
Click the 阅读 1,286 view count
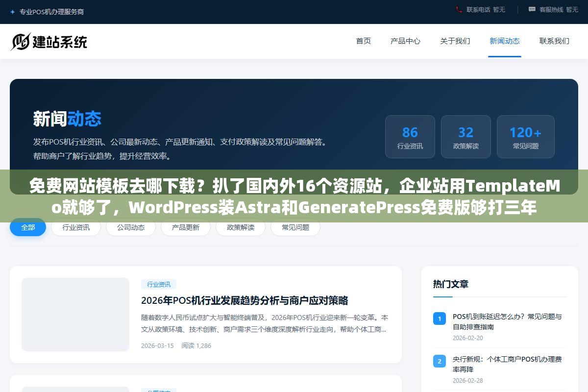pos(196,345)
